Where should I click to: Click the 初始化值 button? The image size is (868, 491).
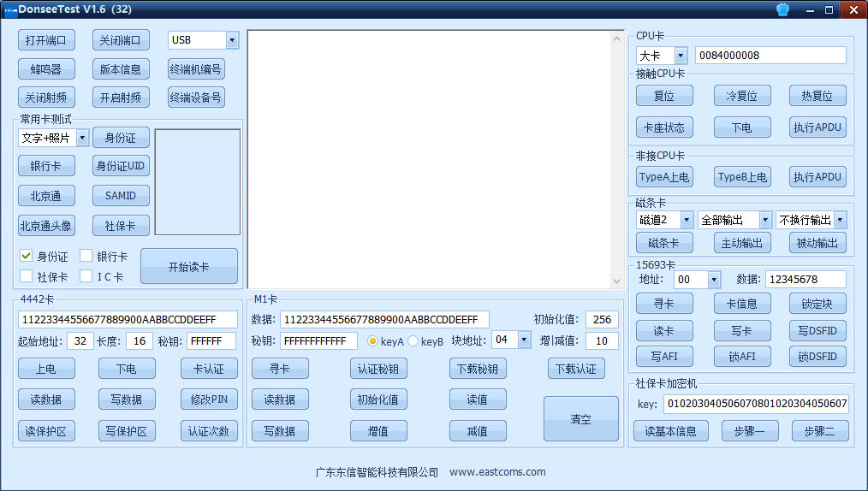(x=378, y=399)
